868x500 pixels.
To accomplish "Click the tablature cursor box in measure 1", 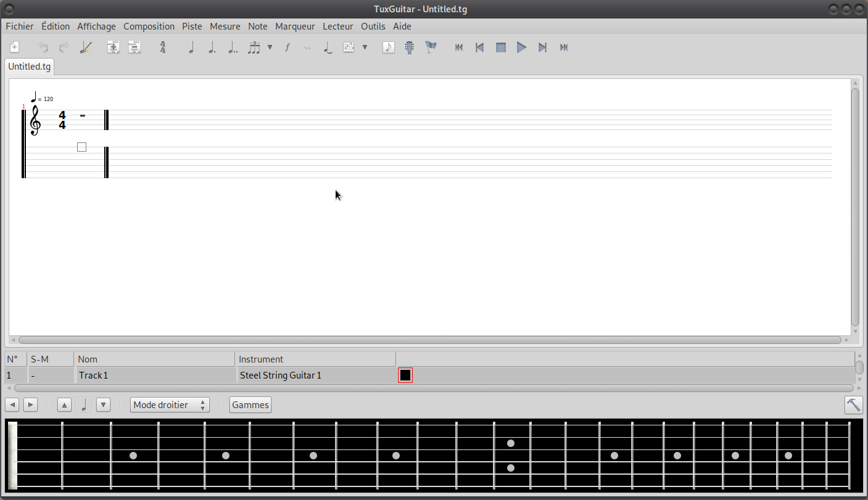I will [x=81, y=147].
